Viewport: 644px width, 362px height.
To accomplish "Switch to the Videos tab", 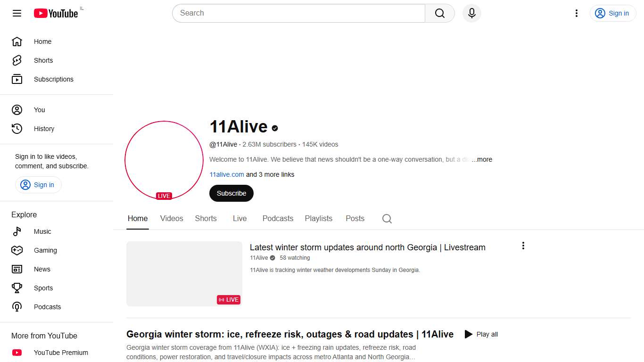I will pyautogui.click(x=171, y=218).
